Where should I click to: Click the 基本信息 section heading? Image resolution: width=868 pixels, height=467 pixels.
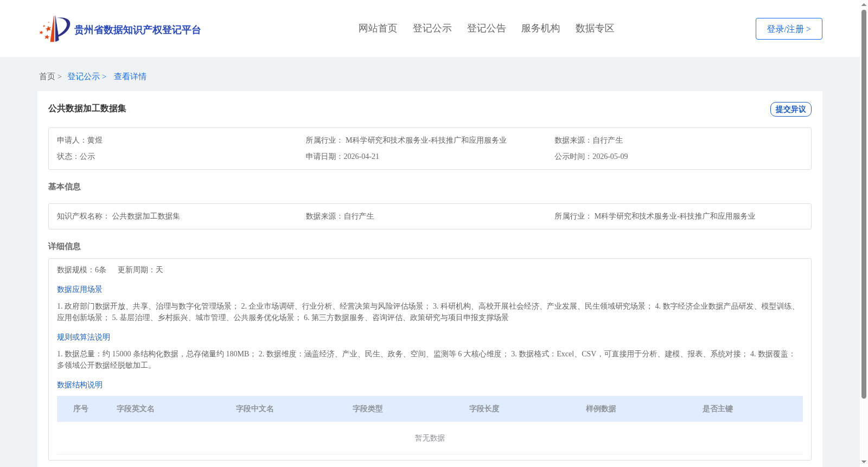pos(65,187)
